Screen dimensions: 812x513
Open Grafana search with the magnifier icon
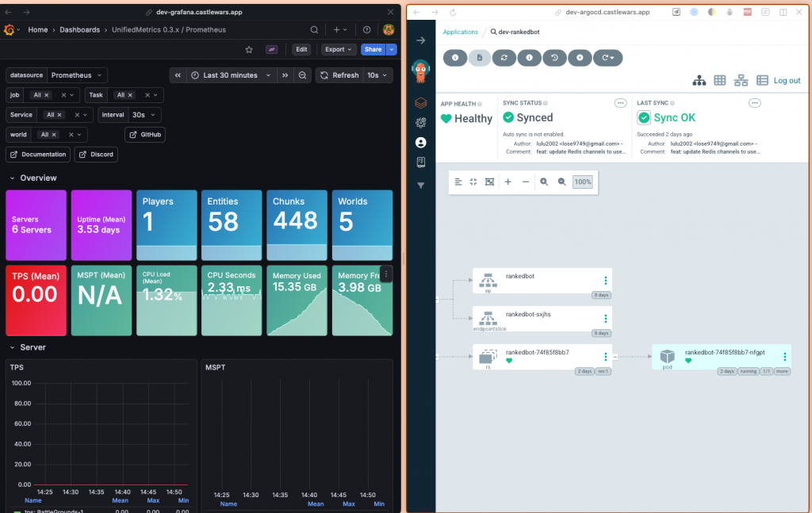point(314,30)
